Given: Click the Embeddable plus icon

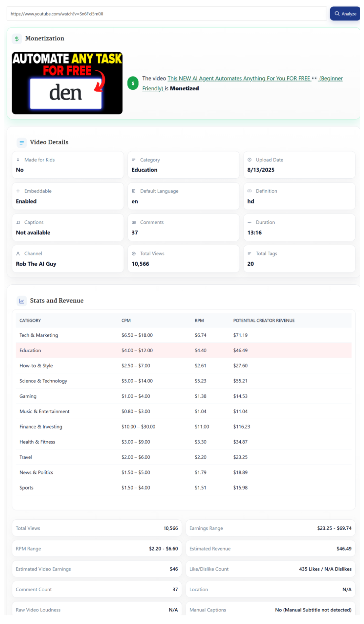Looking at the screenshot, I should point(18,191).
